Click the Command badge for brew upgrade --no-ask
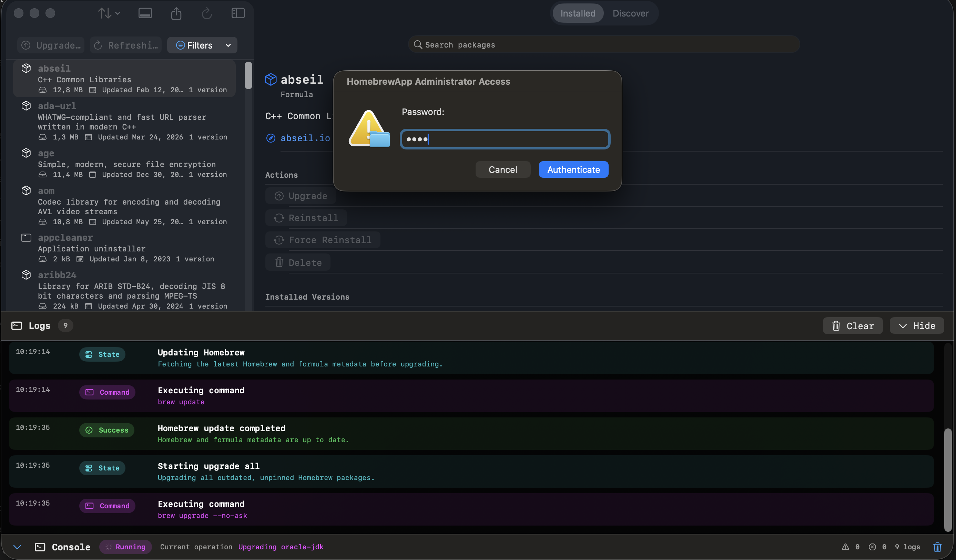The width and height of the screenshot is (956, 560). coord(107,506)
